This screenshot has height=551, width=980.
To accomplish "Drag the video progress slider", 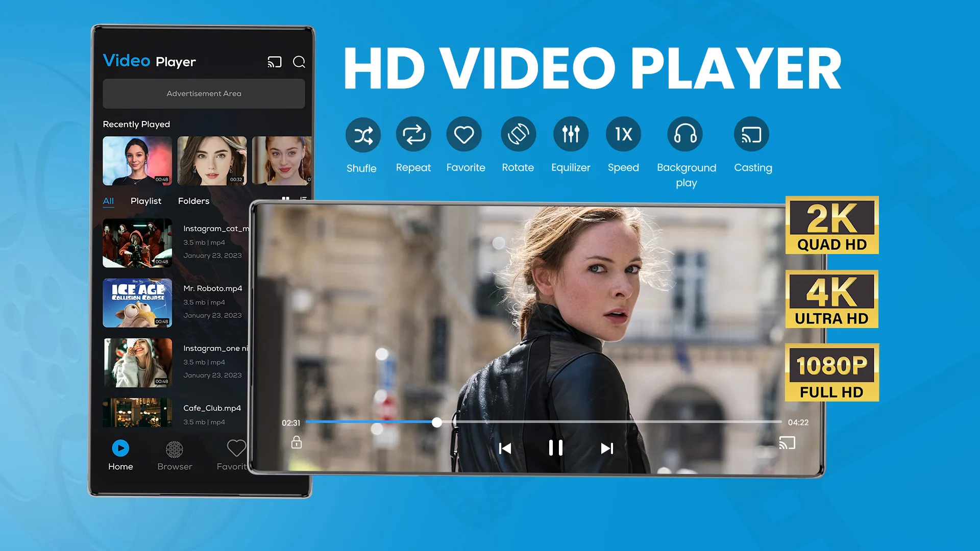I will (x=435, y=422).
